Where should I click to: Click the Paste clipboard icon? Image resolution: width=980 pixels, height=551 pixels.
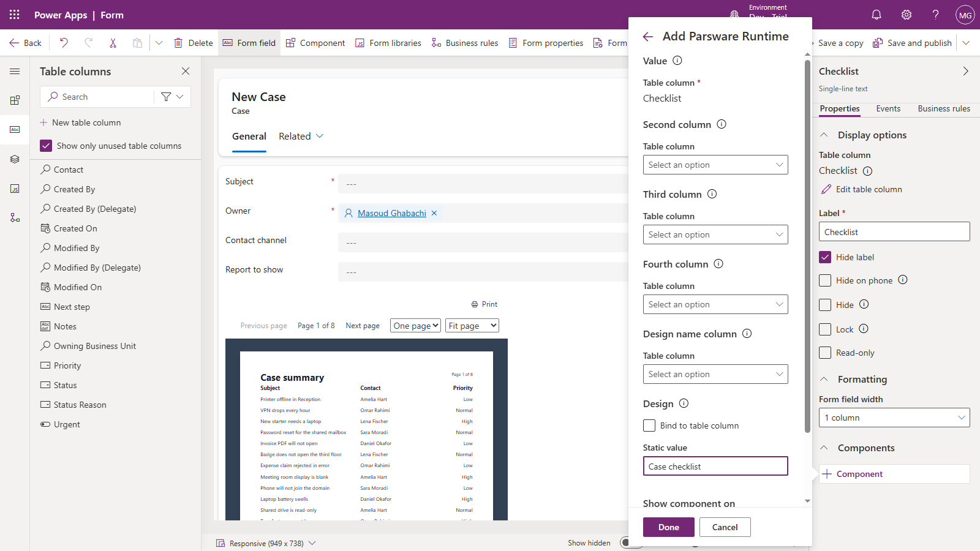click(137, 43)
